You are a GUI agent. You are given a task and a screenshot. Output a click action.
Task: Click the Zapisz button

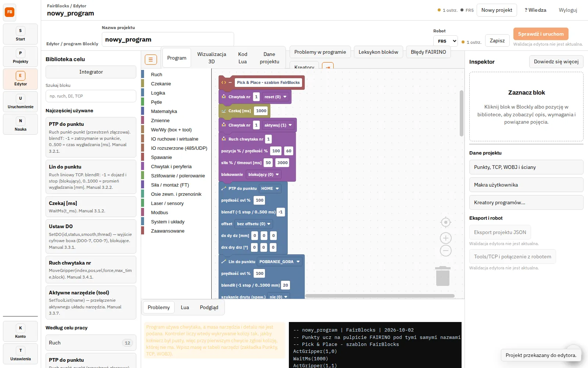(497, 40)
